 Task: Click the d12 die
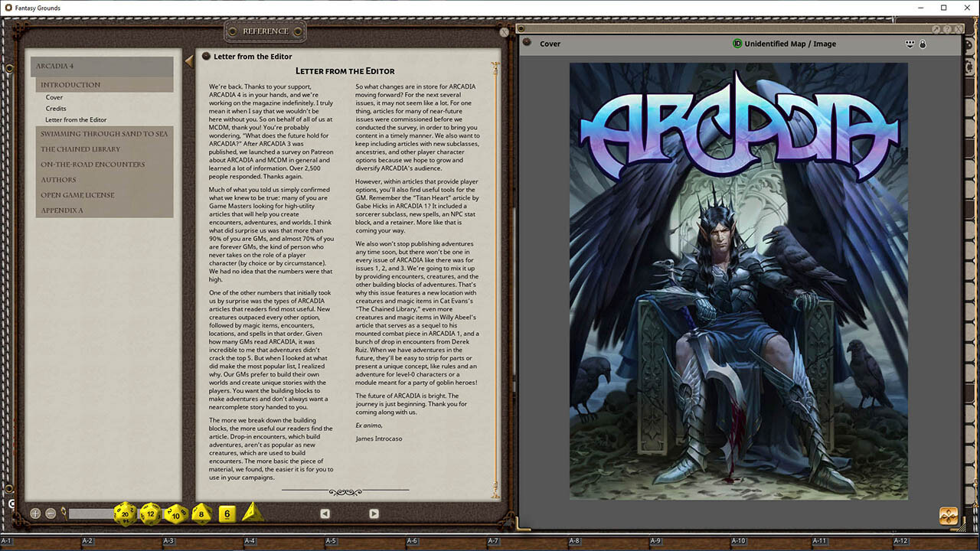coord(150,514)
